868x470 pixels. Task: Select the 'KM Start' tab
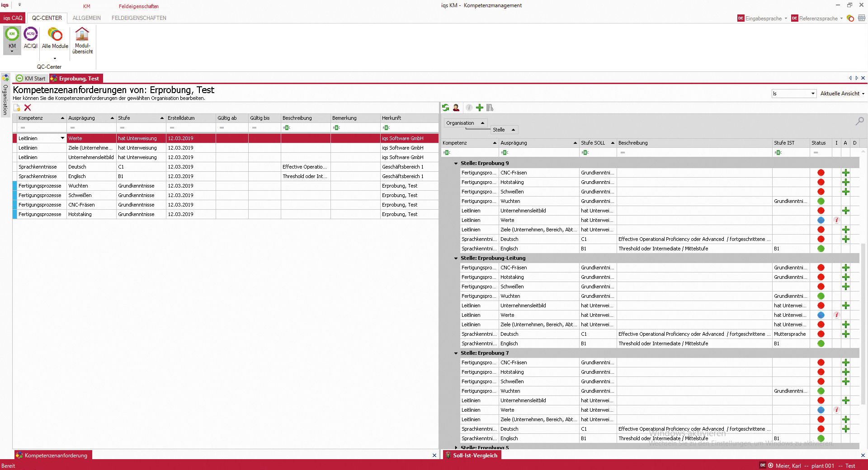31,78
